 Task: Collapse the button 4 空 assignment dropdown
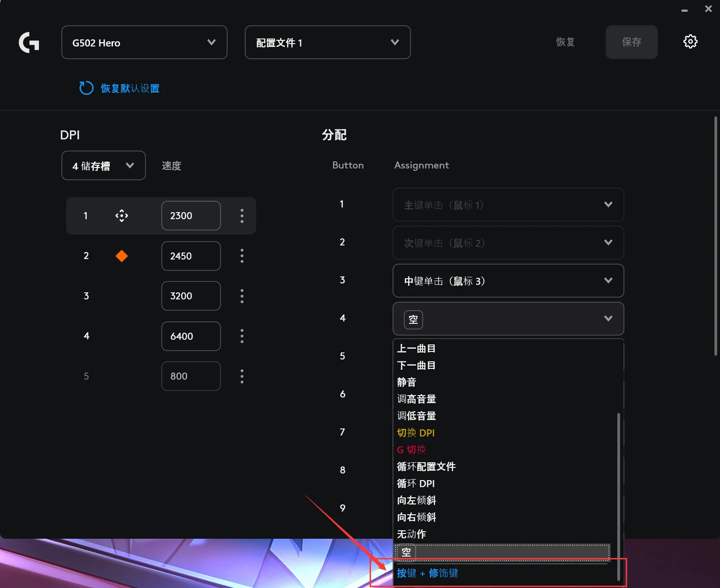(508, 319)
